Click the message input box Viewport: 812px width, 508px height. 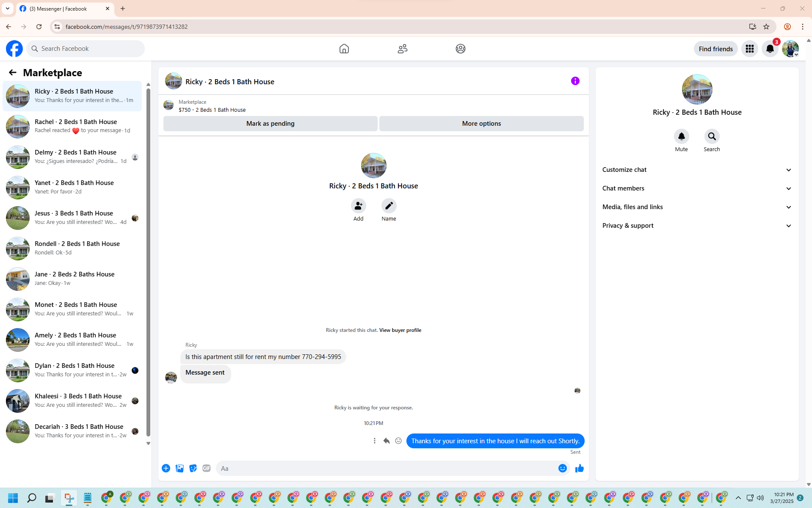pyautogui.click(x=387, y=468)
